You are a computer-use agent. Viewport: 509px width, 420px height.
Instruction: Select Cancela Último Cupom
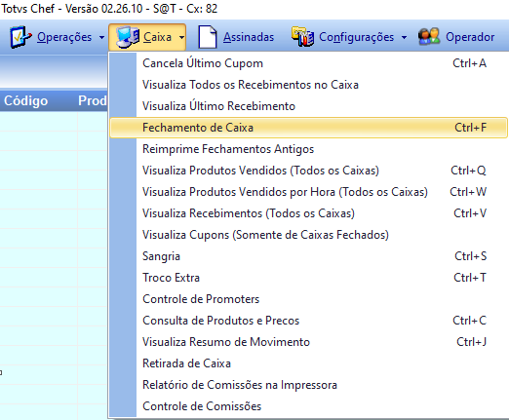click(308, 63)
